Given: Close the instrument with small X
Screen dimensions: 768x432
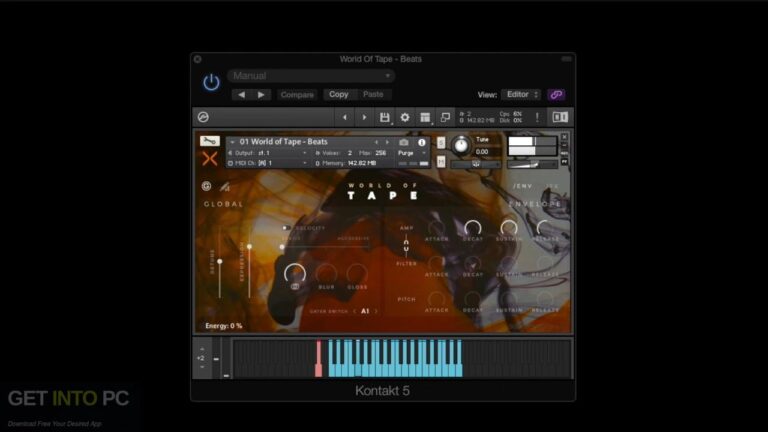Looking at the screenshot, I should 564,137.
